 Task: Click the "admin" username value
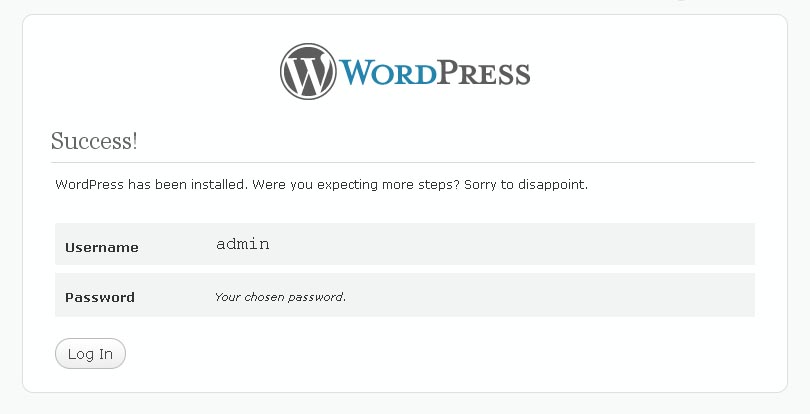243,244
